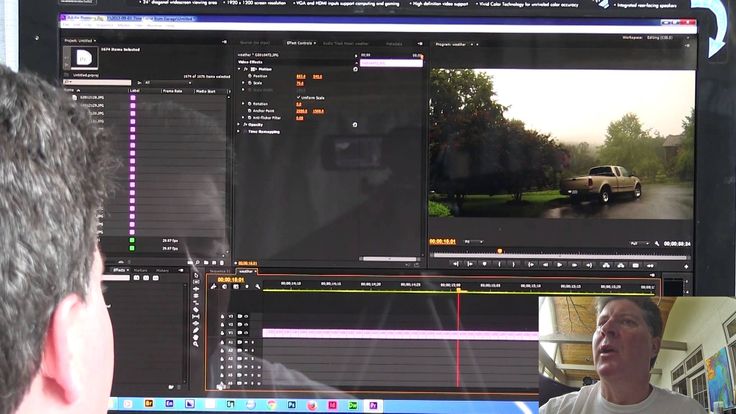The height and width of the screenshot is (414, 736).
Task: Play the sequence in Program monitor
Action: coord(560,265)
